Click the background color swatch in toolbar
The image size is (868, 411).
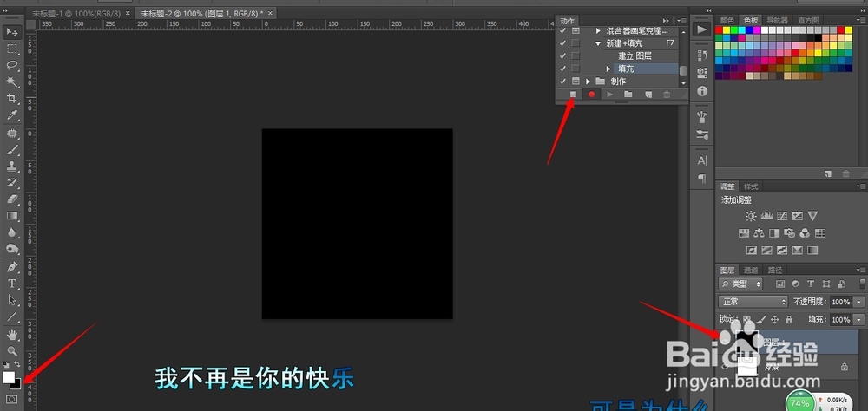point(16,384)
